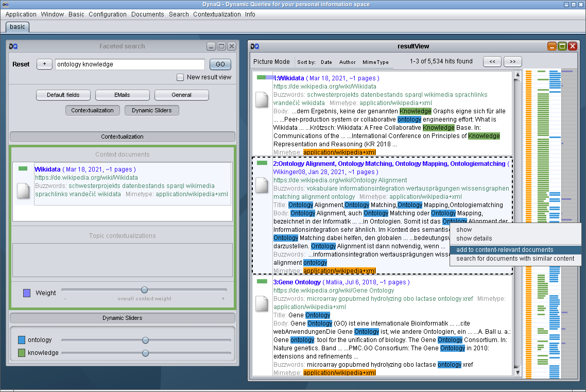The image size is (586, 392).
Task: Click the search query input field
Action: click(130, 64)
